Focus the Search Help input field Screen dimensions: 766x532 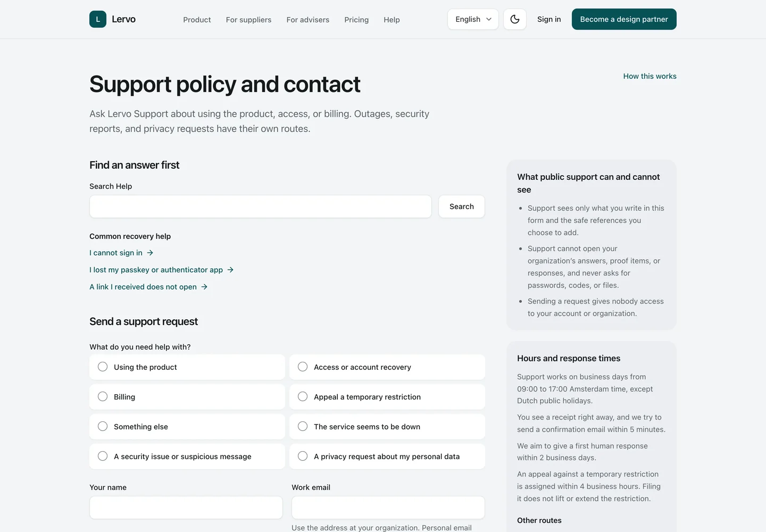tap(261, 206)
